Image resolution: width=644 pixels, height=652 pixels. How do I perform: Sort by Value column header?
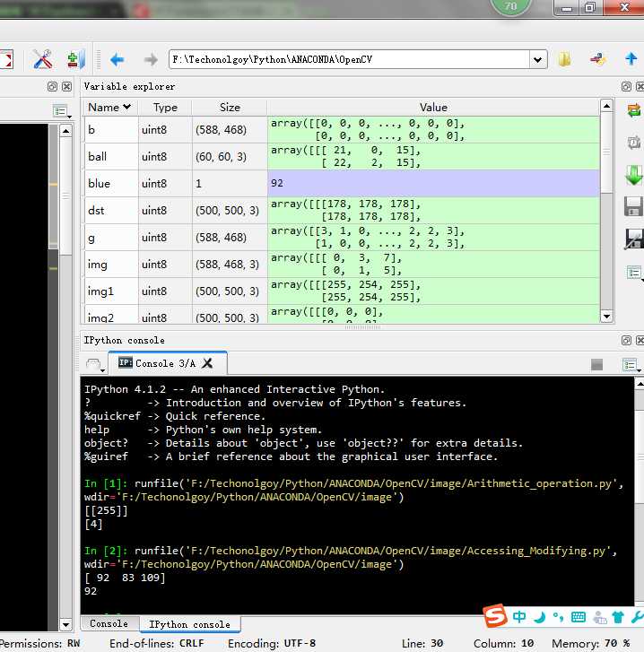coord(433,108)
